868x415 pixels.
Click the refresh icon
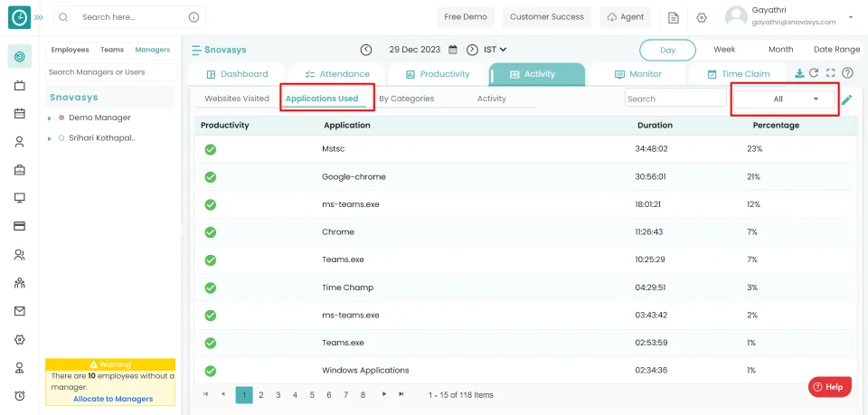pos(814,73)
